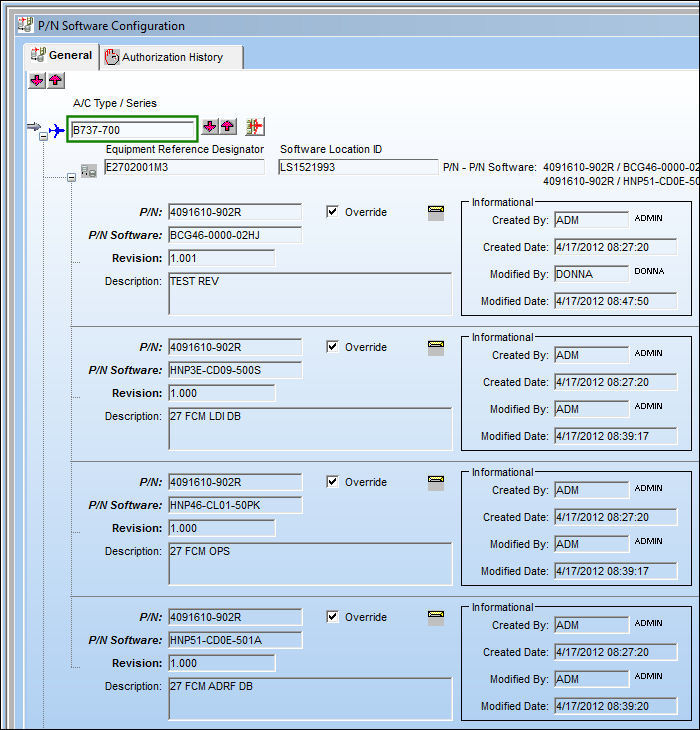
Task: Click the A/C Type / Series field B737-700
Action: click(132, 129)
